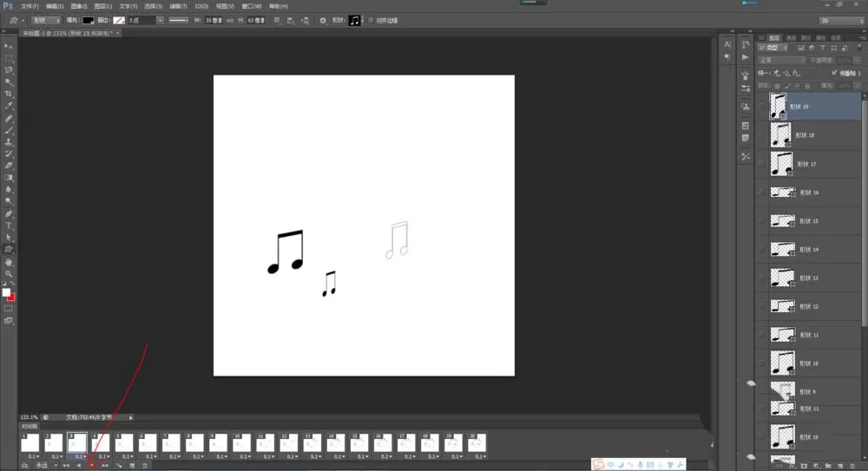868x471 pixels.
Task: Open the workspace switcher dropdown
Action: pyautogui.click(x=841, y=21)
